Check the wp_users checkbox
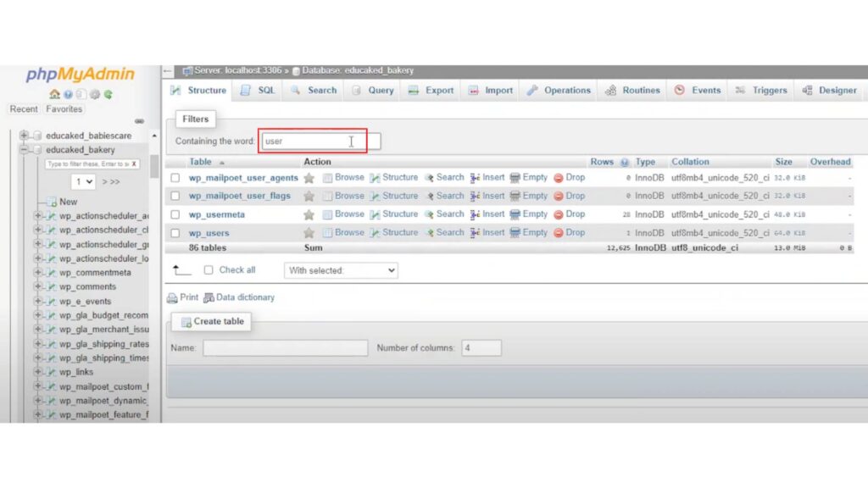The image size is (868, 488). click(x=175, y=233)
